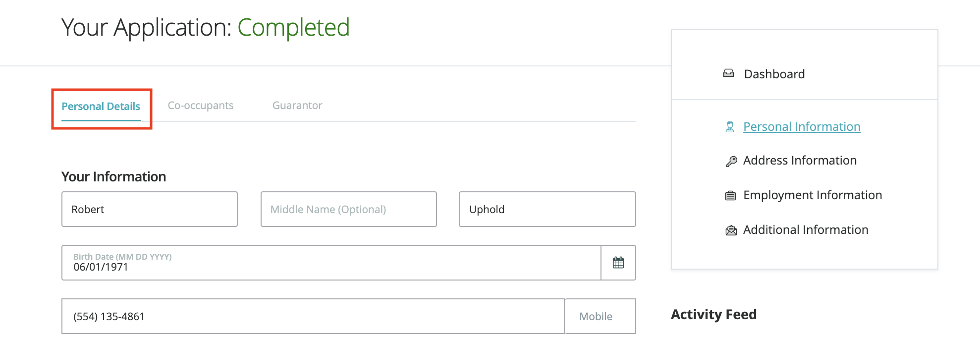The width and height of the screenshot is (980, 339).
Task: Open the birth date calendar picker
Action: coord(618,263)
